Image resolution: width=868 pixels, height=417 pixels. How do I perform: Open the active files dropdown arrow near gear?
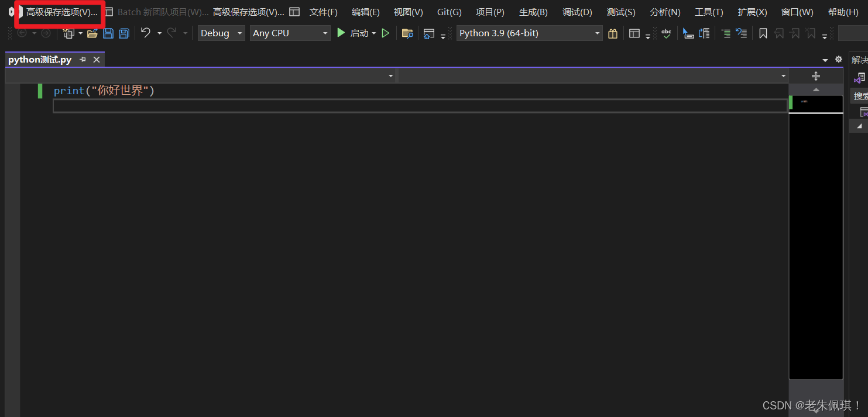pos(825,60)
